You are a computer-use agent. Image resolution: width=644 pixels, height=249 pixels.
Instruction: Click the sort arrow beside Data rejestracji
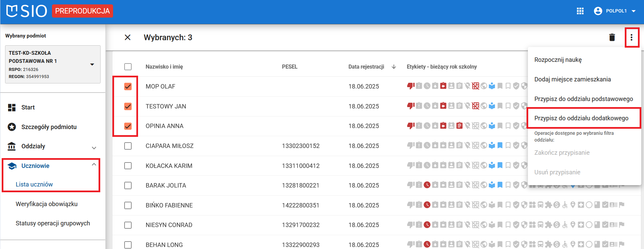pos(394,67)
